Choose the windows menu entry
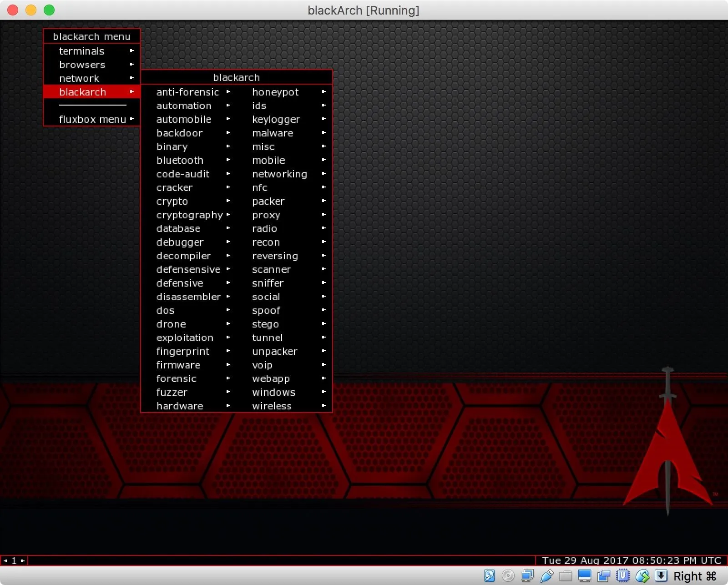The width and height of the screenshot is (728, 585). pyautogui.click(x=284, y=392)
